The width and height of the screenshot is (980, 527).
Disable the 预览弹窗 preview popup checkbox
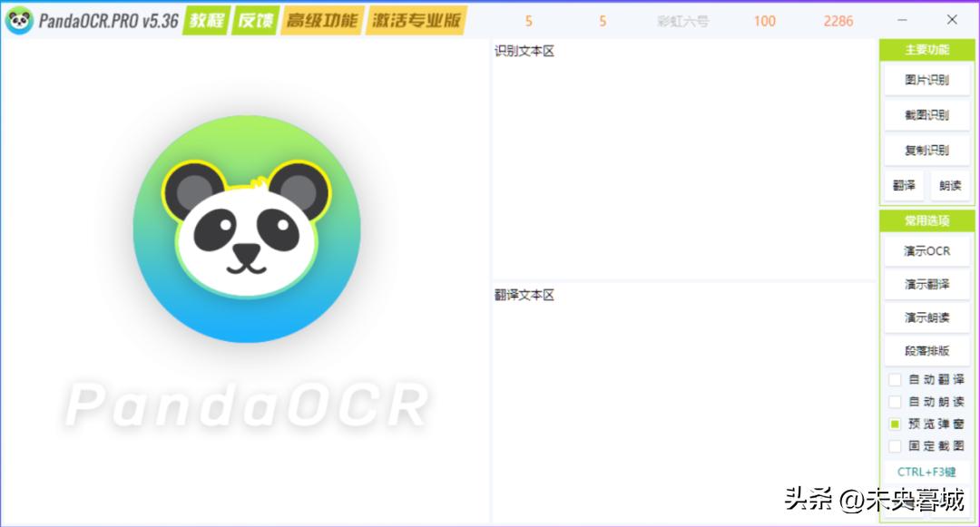[x=894, y=424]
